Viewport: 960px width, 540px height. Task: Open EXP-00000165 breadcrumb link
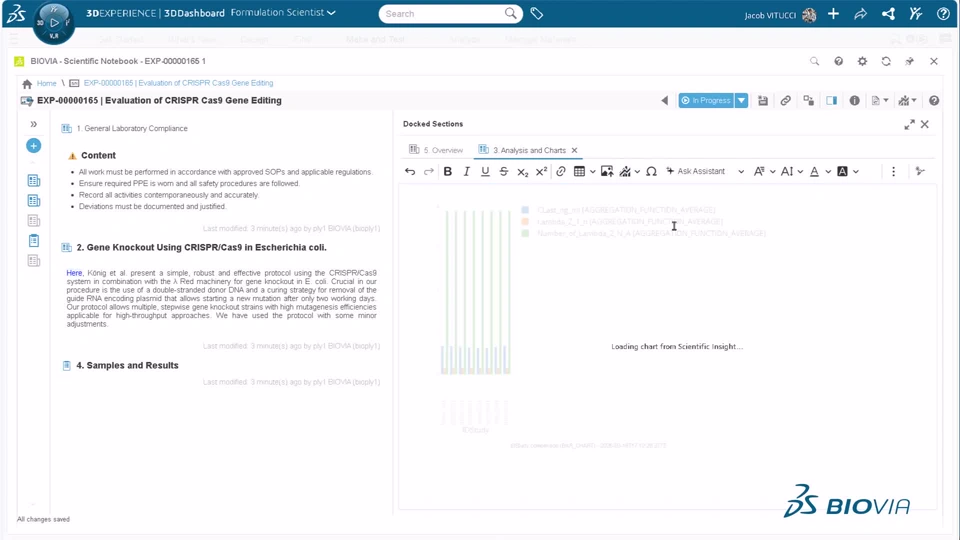178,83
